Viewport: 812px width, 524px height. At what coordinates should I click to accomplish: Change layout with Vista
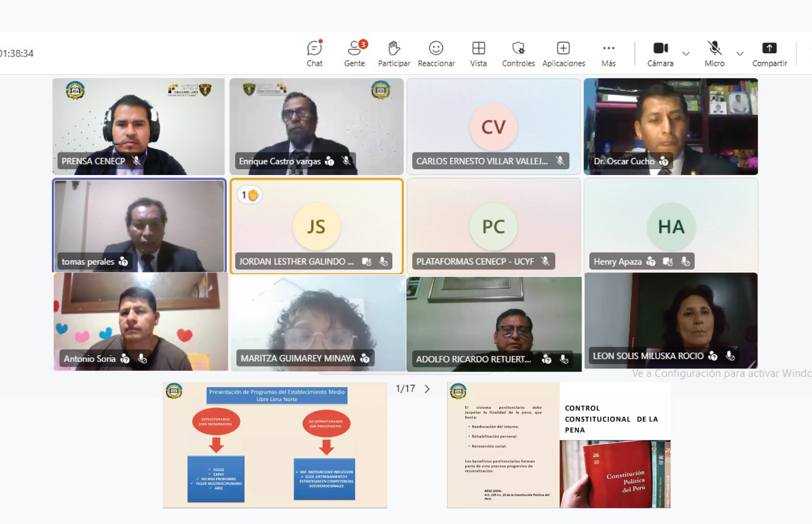pos(478,53)
